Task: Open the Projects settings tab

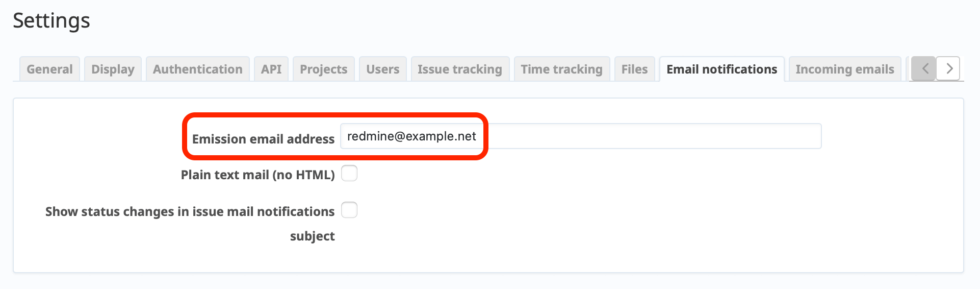Action: pyautogui.click(x=323, y=69)
